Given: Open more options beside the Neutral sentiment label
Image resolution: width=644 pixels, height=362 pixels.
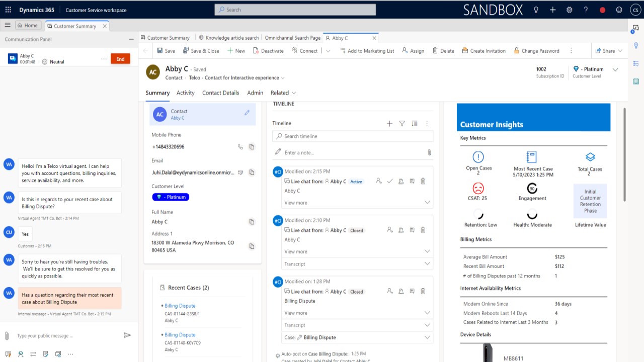Looking at the screenshot, I should click(104, 59).
